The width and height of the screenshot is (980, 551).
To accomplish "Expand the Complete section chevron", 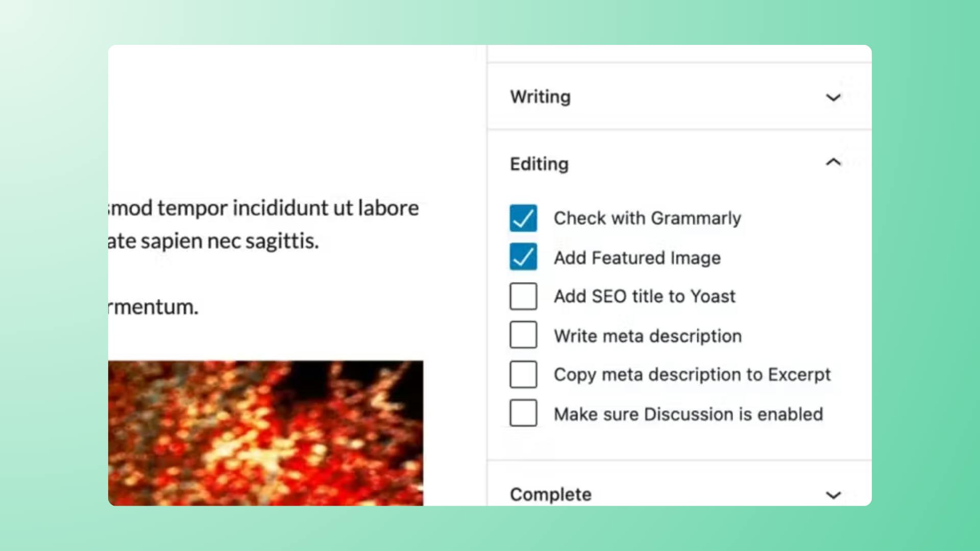I will click(x=833, y=495).
